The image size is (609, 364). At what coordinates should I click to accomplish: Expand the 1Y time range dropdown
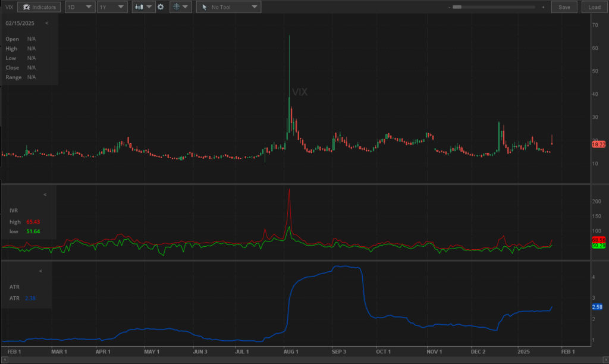(x=112, y=7)
